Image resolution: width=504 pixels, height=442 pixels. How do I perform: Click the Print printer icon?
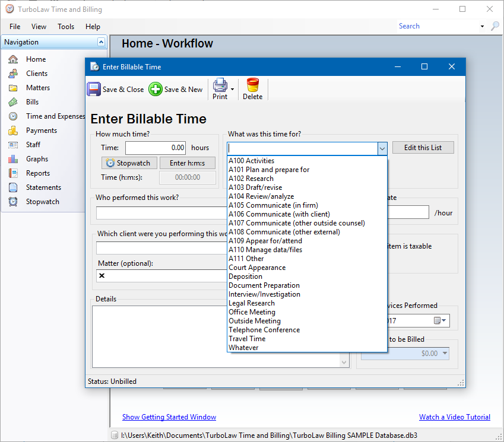point(220,84)
